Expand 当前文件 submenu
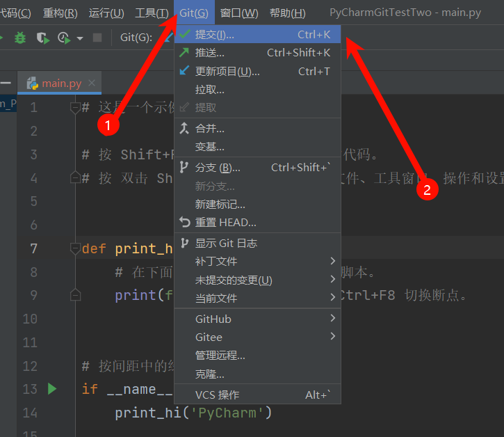Screen dimensions: 504x437 click(257, 299)
